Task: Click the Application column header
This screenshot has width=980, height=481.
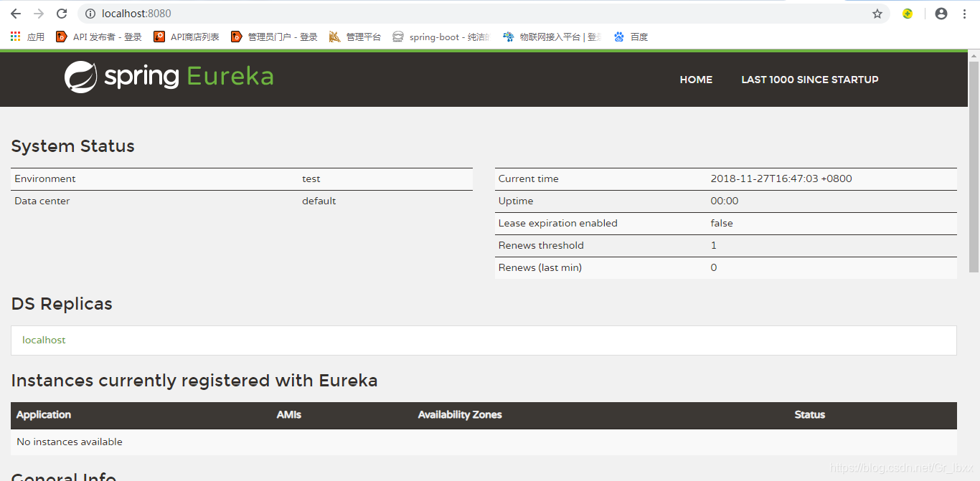Action: pos(44,414)
